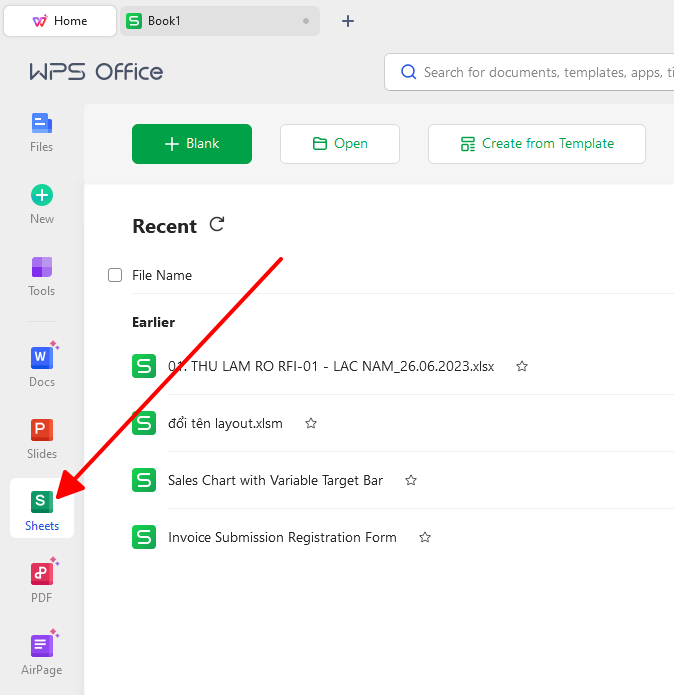Open the Tools panel in sidebar
674x695 pixels.
pos(42,277)
